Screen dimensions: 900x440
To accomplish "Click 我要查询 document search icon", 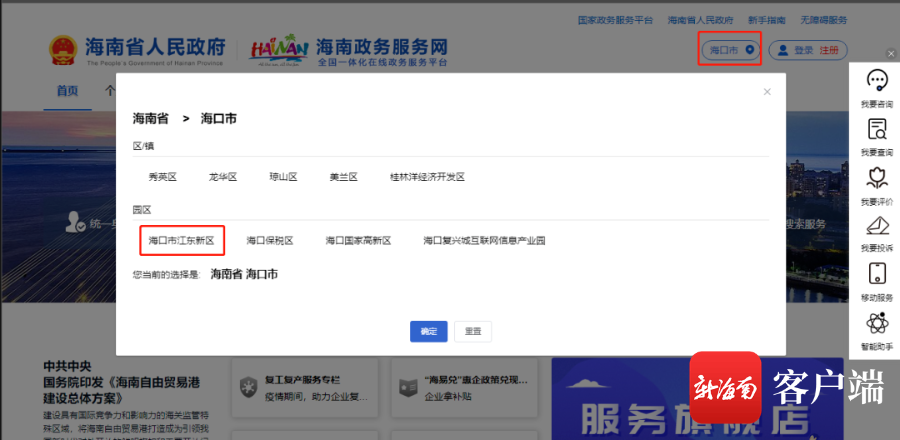I will [x=876, y=129].
